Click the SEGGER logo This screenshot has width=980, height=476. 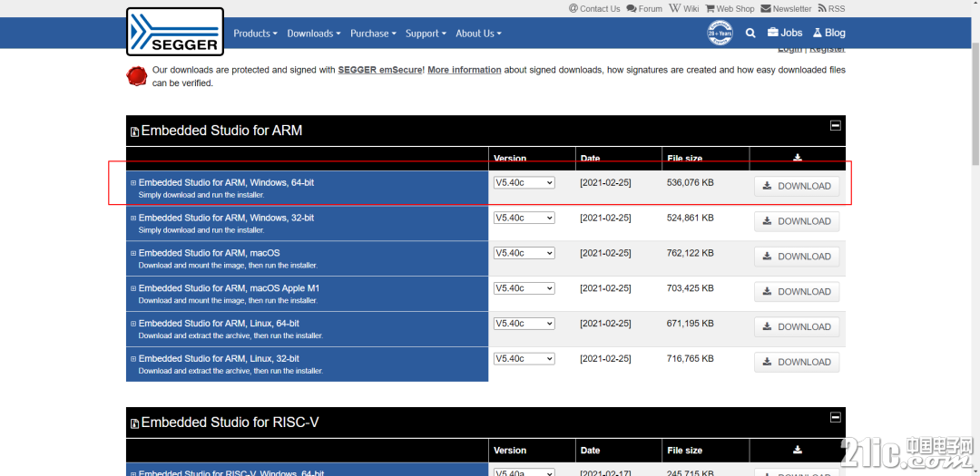pos(175,32)
